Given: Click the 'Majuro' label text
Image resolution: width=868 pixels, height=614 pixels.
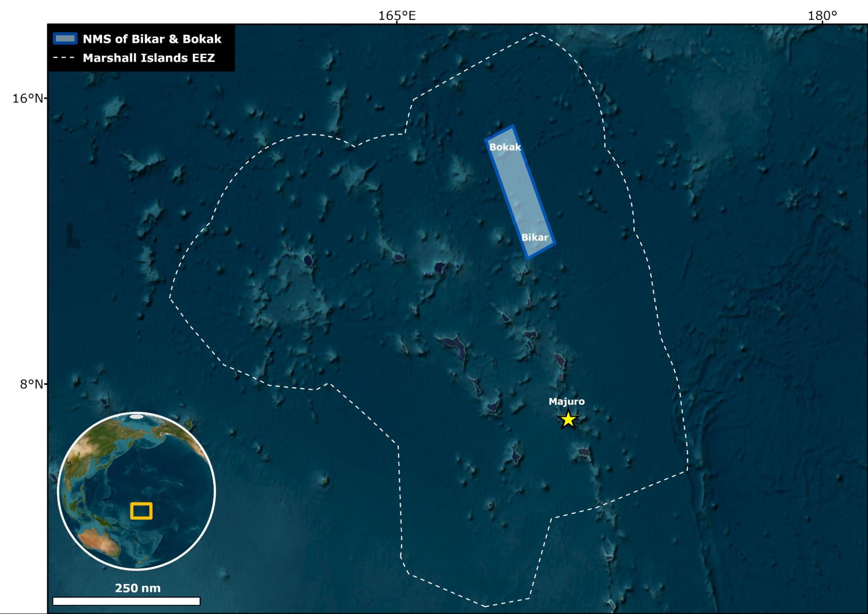Looking at the screenshot, I should (x=567, y=402).
